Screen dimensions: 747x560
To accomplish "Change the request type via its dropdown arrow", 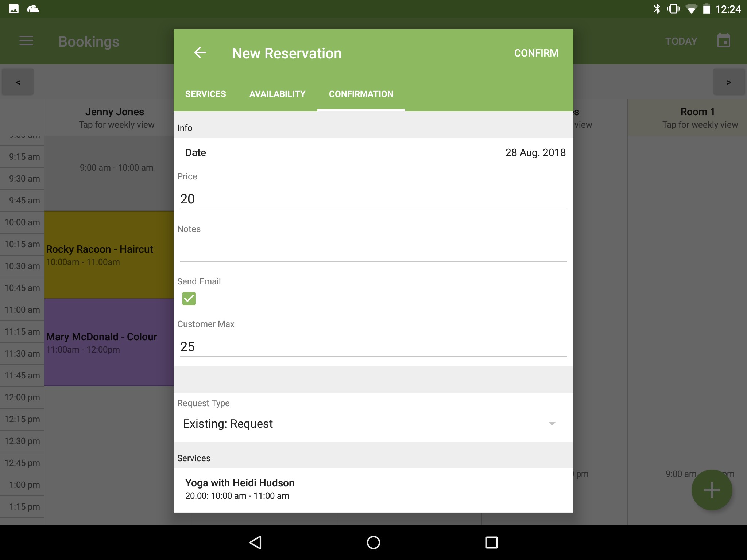I will [552, 423].
